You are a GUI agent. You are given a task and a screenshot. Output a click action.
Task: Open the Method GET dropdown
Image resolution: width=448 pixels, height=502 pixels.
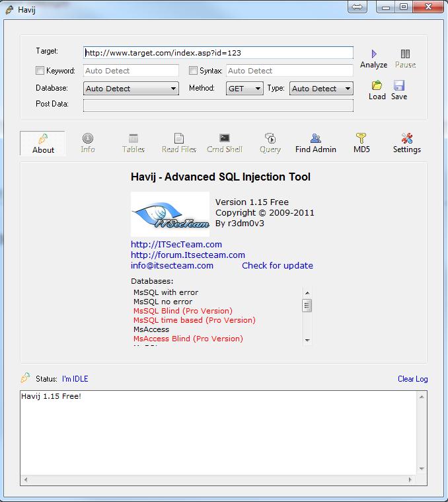(x=244, y=89)
